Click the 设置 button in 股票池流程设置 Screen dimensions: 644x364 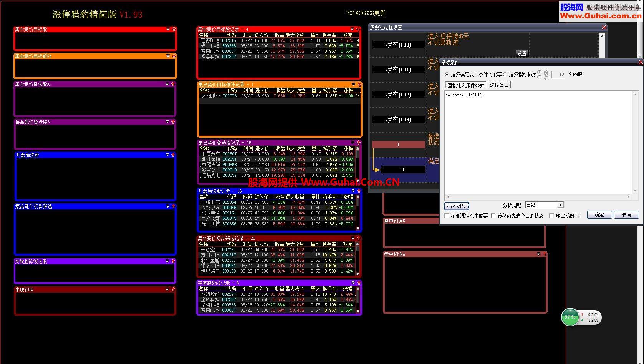click(522, 53)
